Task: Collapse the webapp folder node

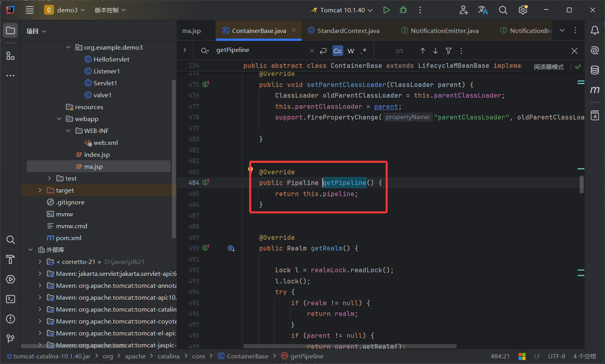Action: pyautogui.click(x=59, y=119)
